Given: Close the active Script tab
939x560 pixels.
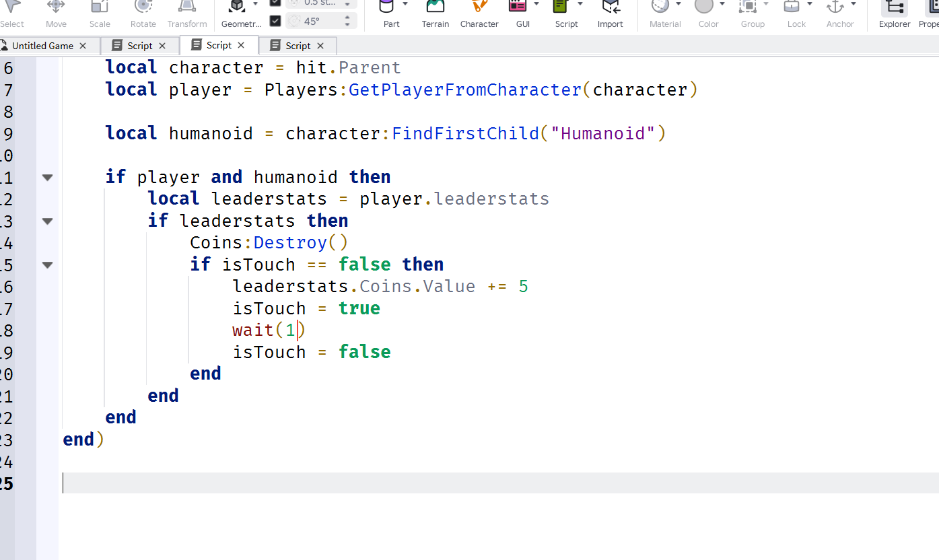Looking at the screenshot, I should [242, 46].
